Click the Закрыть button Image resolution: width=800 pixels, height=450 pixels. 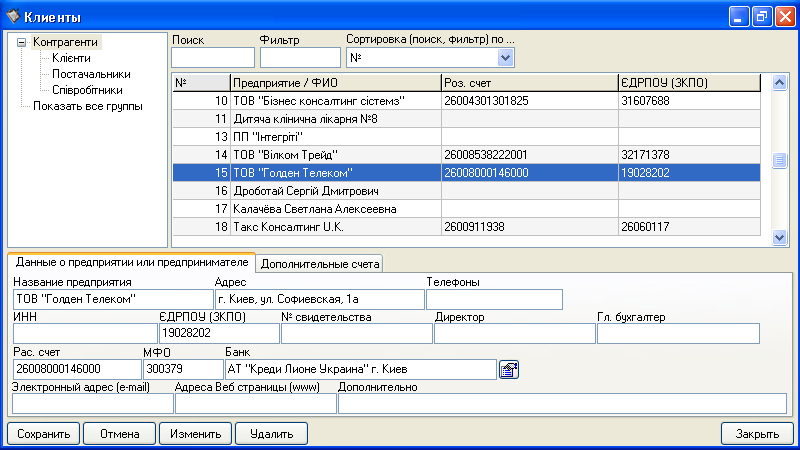[x=757, y=434]
